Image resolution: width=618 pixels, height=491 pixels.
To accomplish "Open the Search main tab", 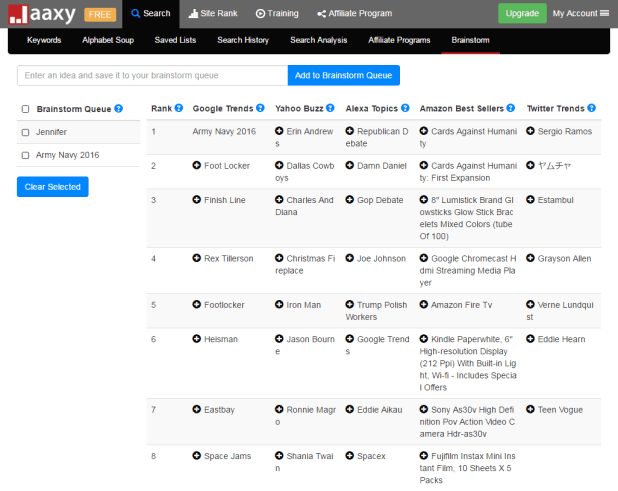I will (151, 14).
